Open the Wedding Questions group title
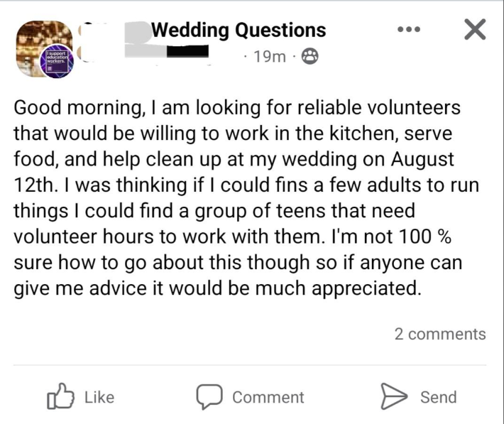This screenshot has height=424, width=504. tap(239, 31)
